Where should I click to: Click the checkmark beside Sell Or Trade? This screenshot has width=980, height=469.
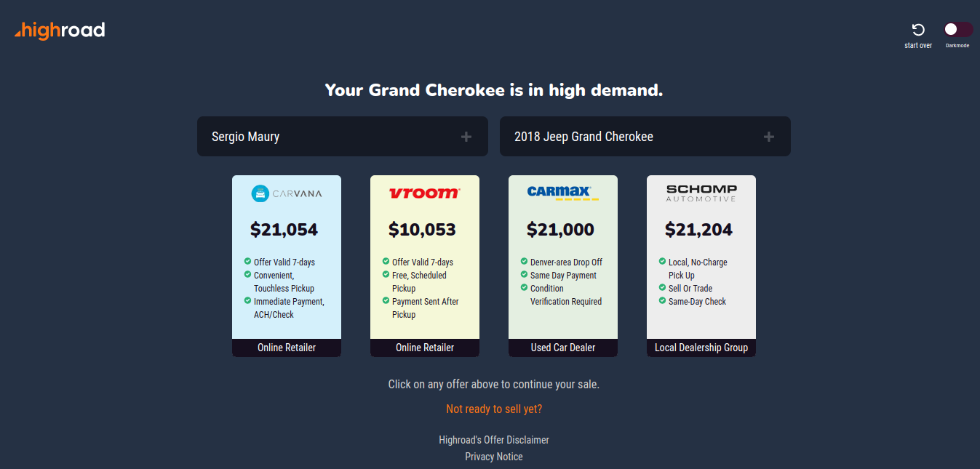pyautogui.click(x=661, y=288)
